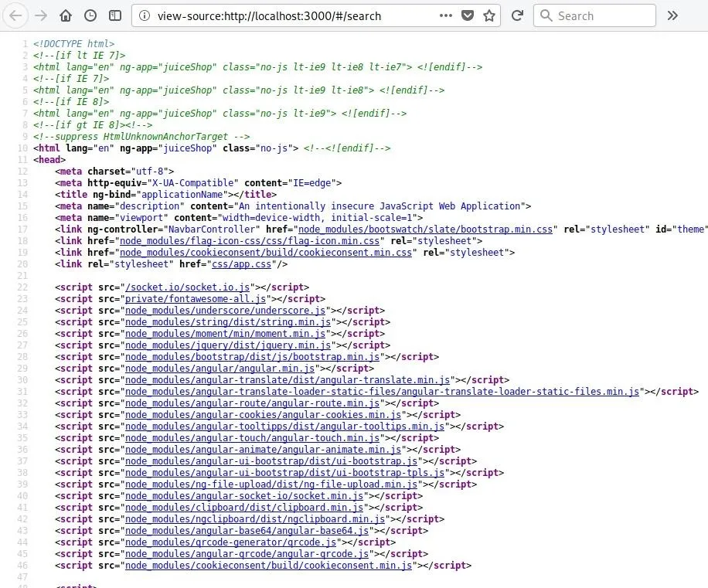Open angular-animate.min.js link
Viewport: 708px width, 588px height.
[264, 450]
